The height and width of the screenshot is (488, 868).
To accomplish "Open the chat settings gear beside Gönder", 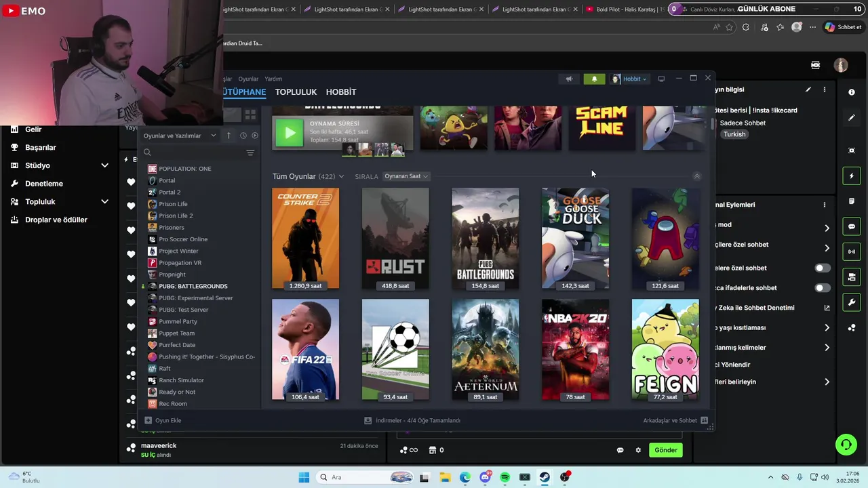I will click(x=638, y=450).
